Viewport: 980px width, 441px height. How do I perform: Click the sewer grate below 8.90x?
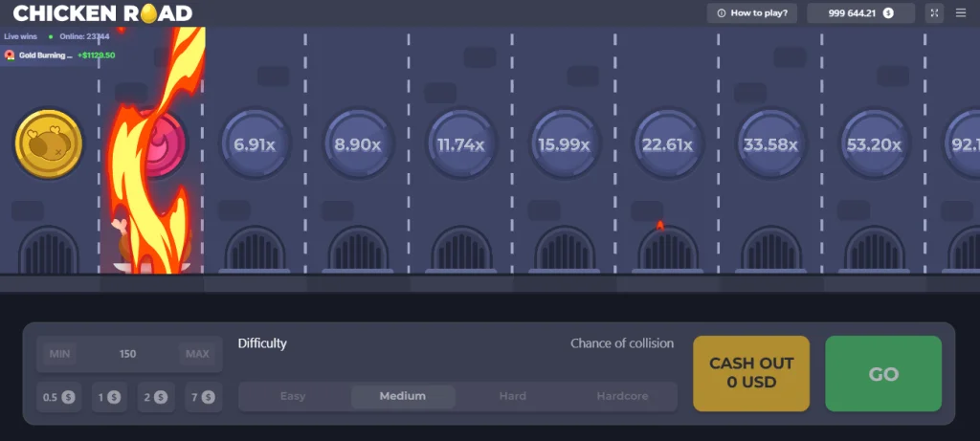click(x=358, y=250)
